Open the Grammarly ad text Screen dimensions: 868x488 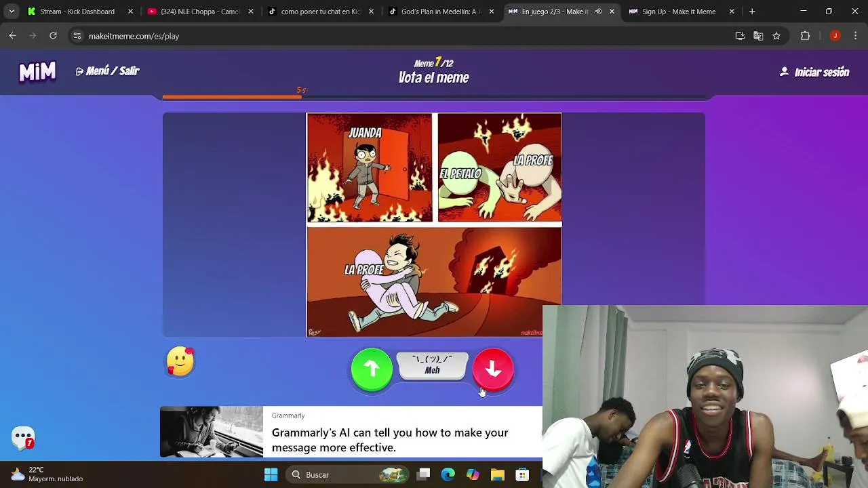pos(390,440)
